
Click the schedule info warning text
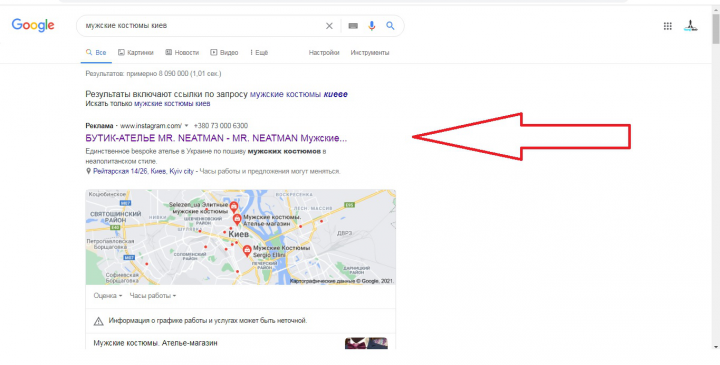[208, 320]
